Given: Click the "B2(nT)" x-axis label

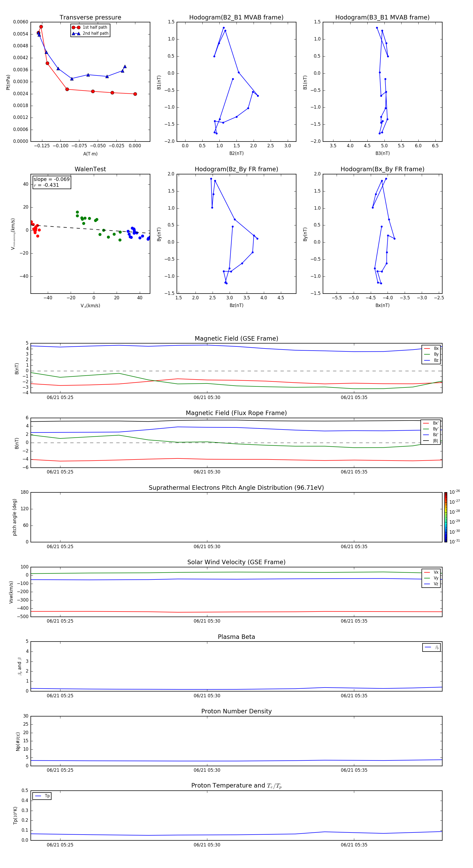Looking at the screenshot, I should (236, 153).
